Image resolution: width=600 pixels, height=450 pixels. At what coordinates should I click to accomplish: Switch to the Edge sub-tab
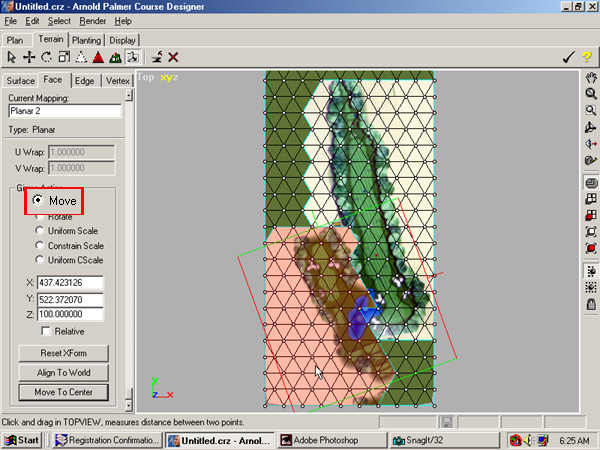tap(85, 81)
